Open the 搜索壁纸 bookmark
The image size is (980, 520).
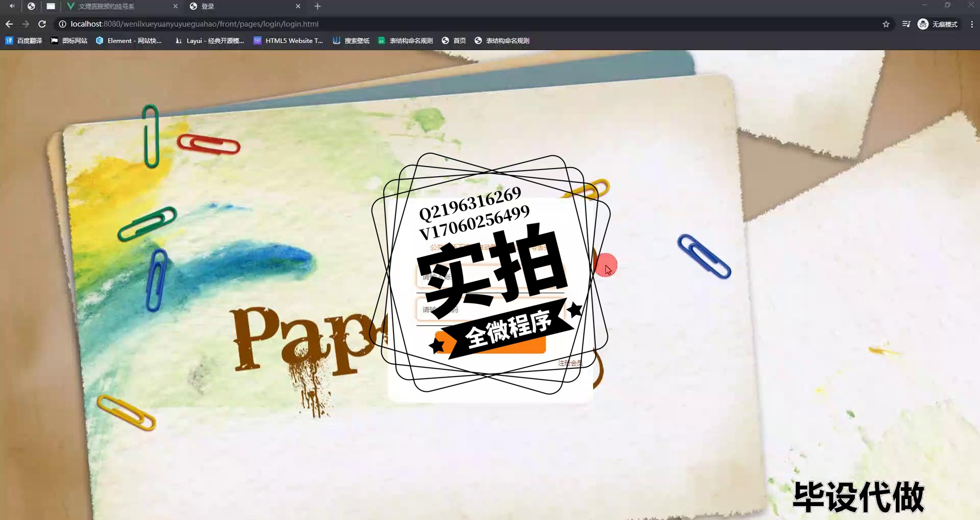click(351, 40)
